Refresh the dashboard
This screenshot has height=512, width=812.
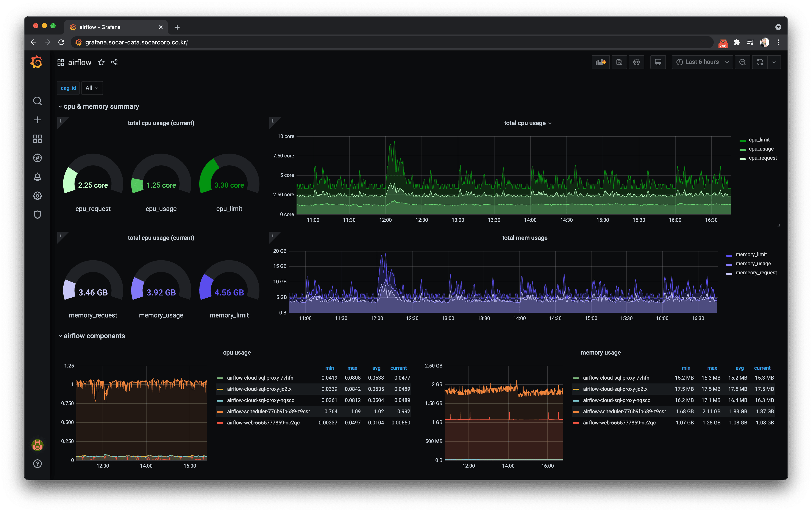pyautogui.click(x=760, y=62)
